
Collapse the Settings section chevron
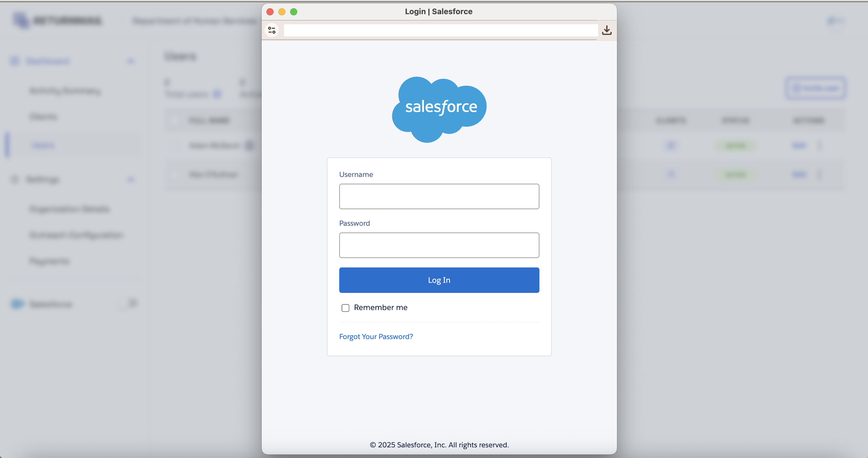click(131, 180)
